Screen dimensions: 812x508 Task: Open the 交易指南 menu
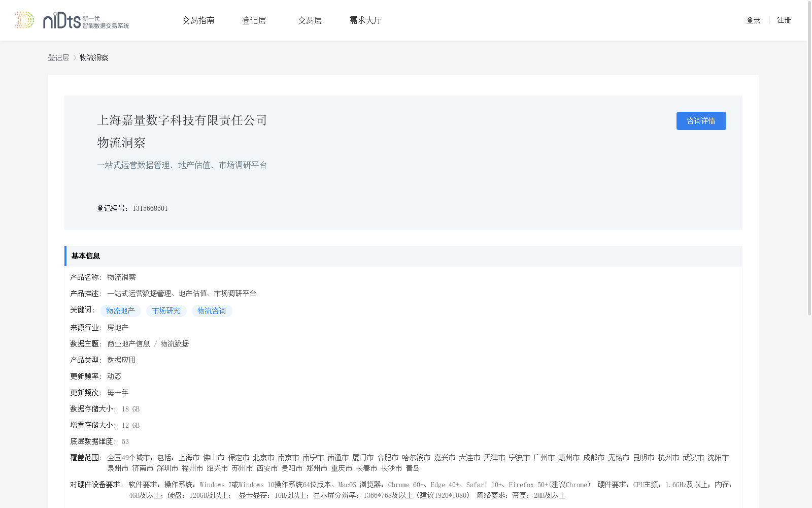tap(198, 20)
